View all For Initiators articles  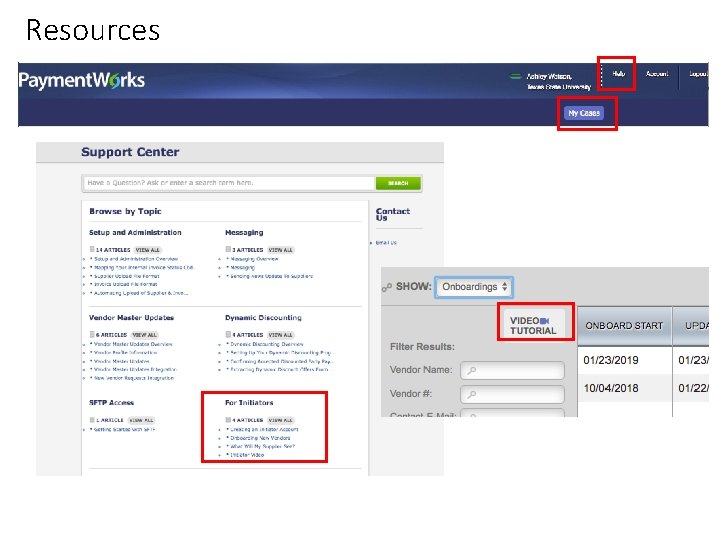[281, 420]
